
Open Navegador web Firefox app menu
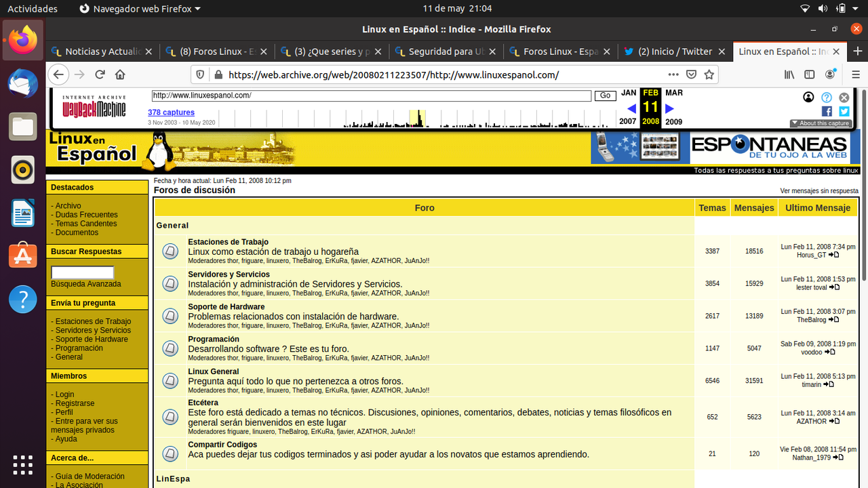pyautogui.click(x=140, y=9)
